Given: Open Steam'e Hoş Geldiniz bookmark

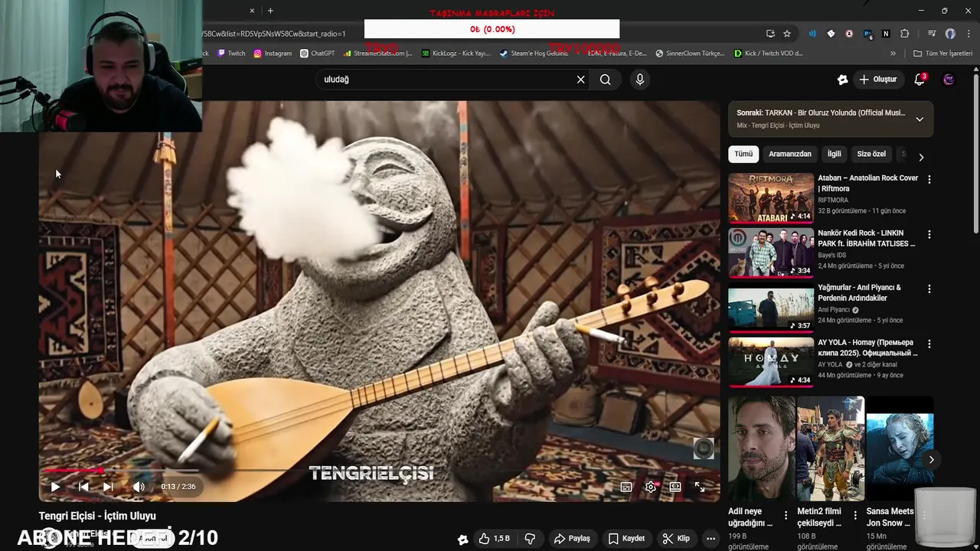Looking at the screenshot, I should (534, 54).
